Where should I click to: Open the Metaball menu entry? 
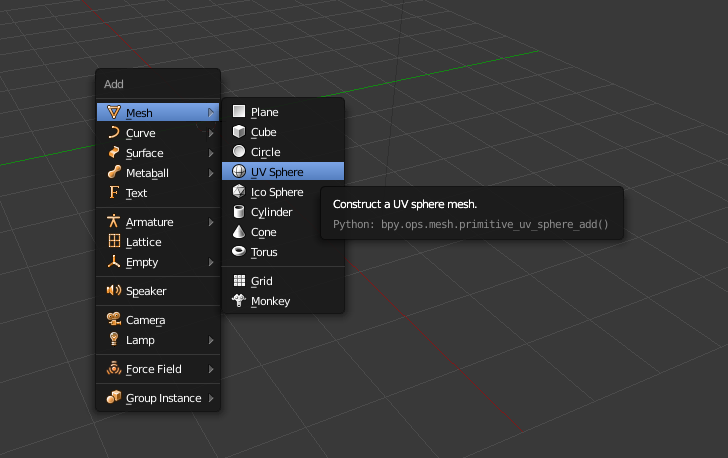point(158,173)
